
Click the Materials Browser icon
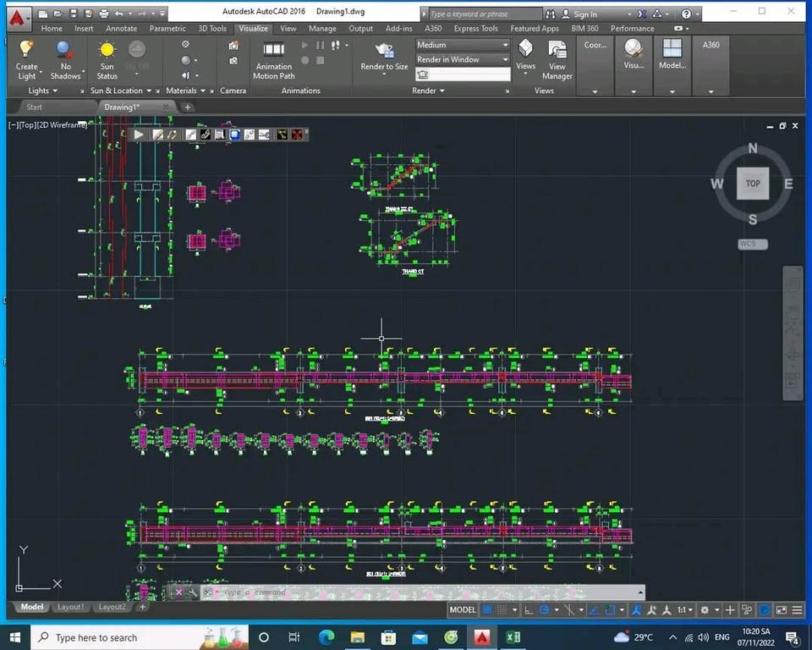click(185, 45)
